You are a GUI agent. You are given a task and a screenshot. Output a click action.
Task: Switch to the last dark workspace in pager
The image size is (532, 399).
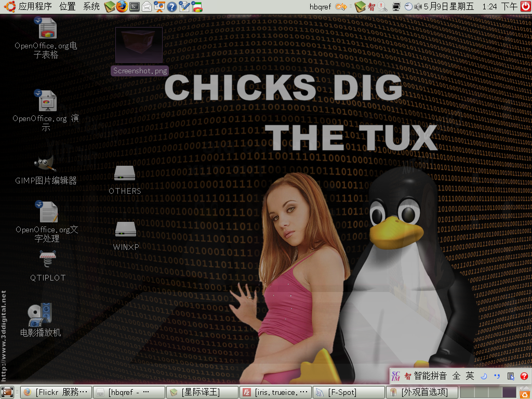(509, 392)
